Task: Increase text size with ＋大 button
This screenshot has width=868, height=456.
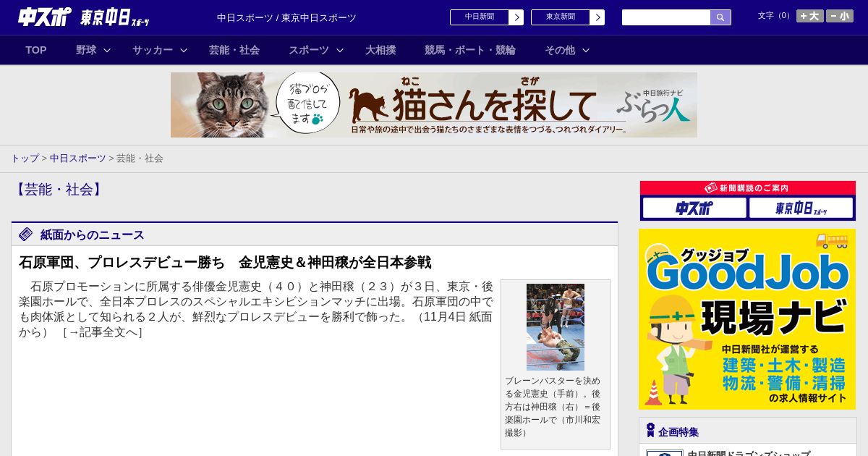Action: click(810, 16)
